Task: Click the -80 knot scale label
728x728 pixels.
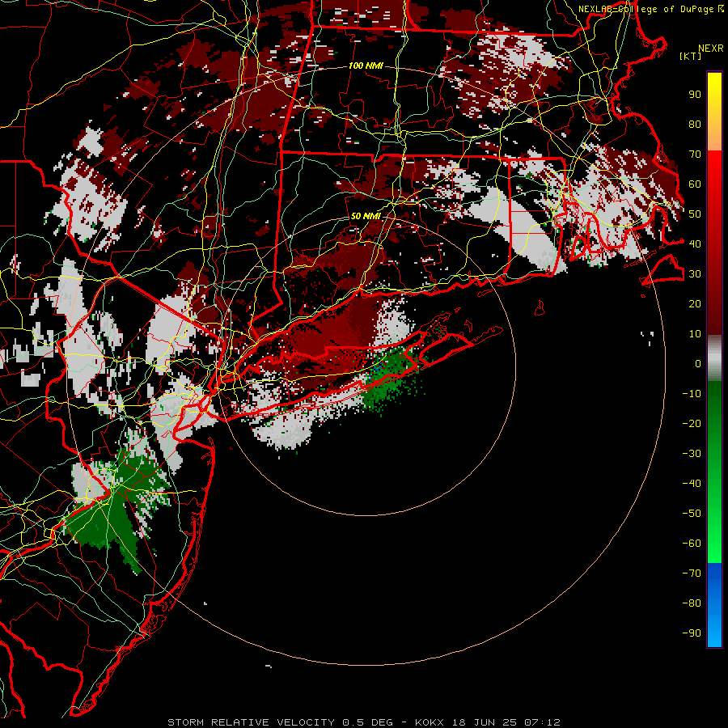Action: (692, 603)
